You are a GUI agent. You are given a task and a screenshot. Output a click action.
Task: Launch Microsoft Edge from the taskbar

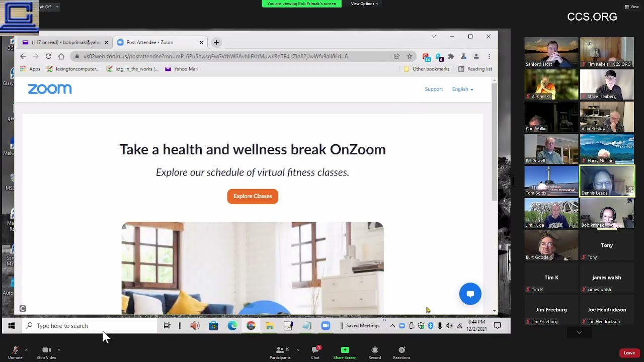pos(232,326)
